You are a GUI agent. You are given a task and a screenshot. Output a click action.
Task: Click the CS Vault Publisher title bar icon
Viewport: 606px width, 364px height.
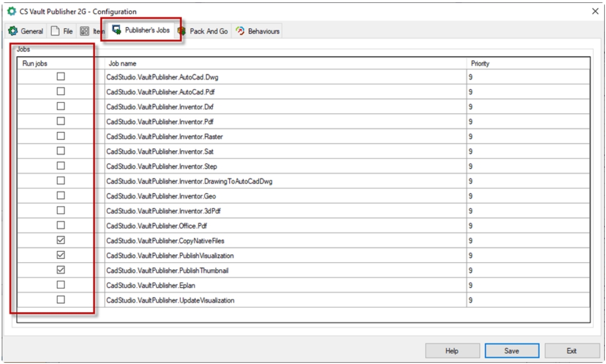[x=11, y=11]
